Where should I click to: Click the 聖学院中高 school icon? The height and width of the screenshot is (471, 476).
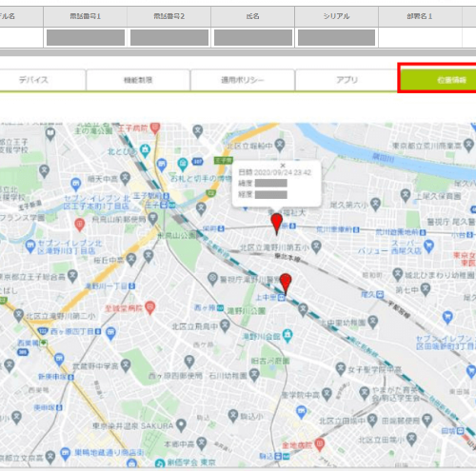pos(327,394)
